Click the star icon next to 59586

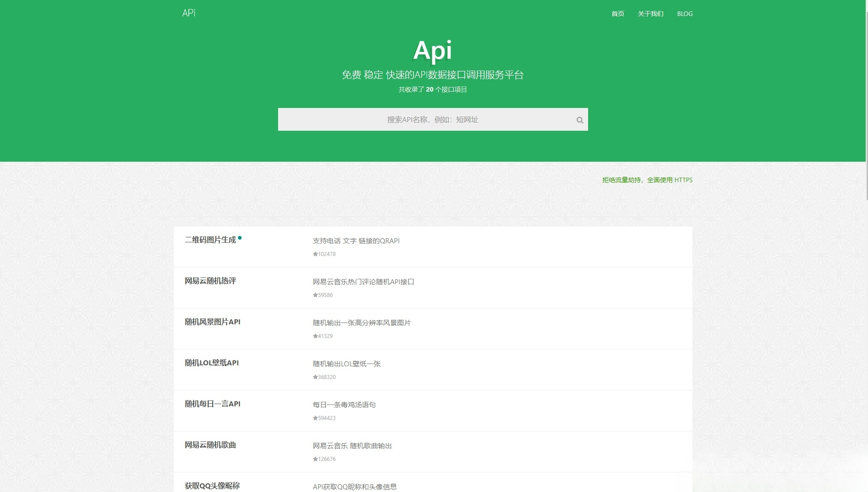tap(314, 295)
